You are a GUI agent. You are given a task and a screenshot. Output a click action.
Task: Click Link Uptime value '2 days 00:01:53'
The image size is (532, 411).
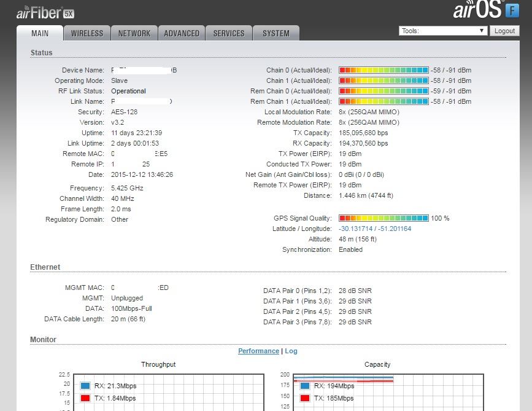tap(135, 143)
